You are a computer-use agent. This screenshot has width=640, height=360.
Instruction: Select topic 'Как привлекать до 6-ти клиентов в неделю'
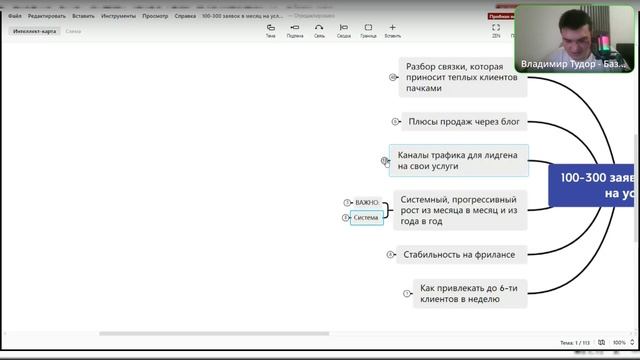(470, 293)
